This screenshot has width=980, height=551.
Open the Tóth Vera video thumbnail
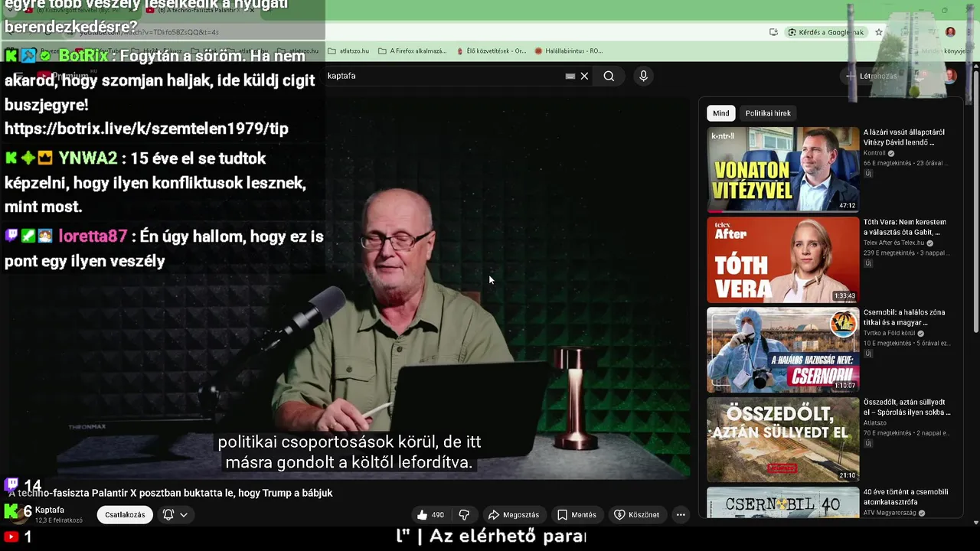pos(782,259)
